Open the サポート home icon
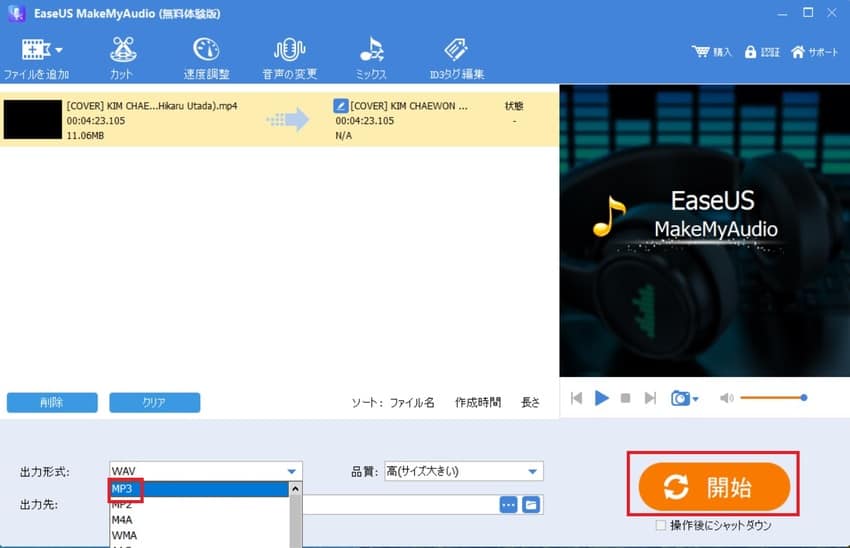This screenshot has height=548, width=850. click(797, 51)
